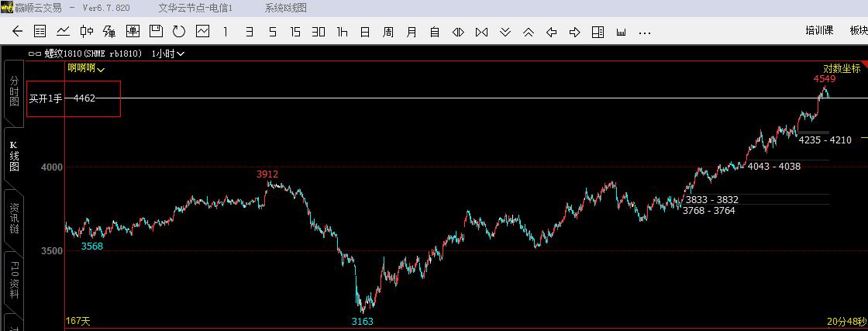Select the 1h period button
The image size is (868, 331).
342,32
